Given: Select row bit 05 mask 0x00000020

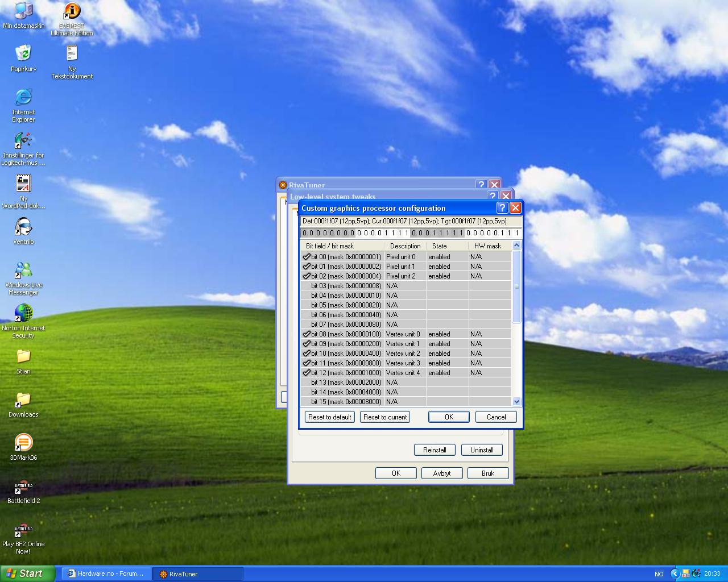Looking at the screenshot, I should 406,305.
